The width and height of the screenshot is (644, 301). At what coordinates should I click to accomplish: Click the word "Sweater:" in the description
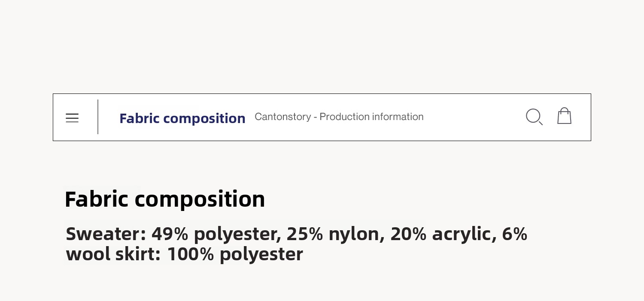coord(106,234)
